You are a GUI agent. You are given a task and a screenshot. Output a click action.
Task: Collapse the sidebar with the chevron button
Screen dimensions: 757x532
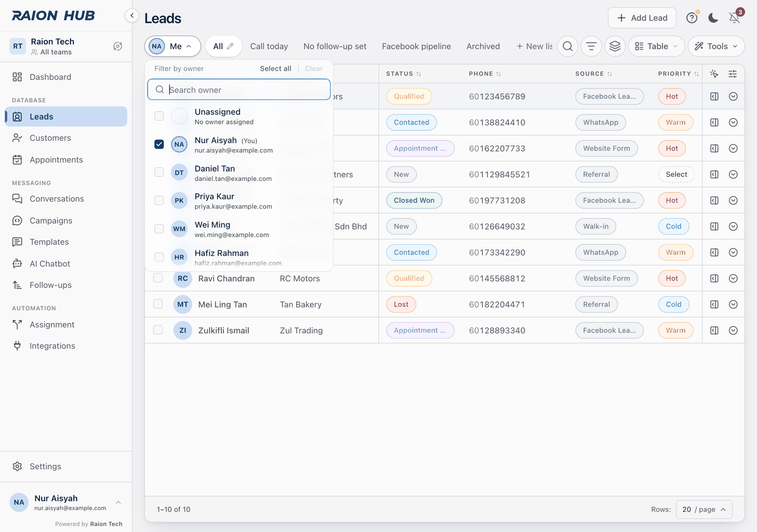coord(132,16)
